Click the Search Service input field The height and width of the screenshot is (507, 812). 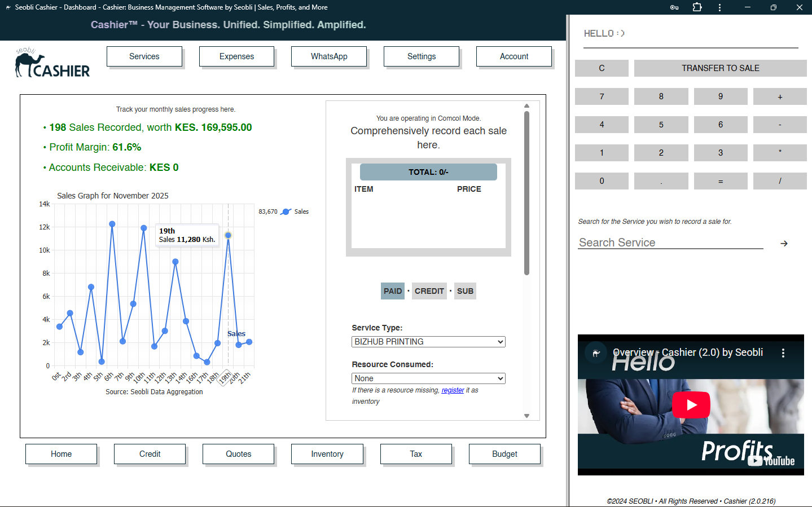click(x=670, y=243)
